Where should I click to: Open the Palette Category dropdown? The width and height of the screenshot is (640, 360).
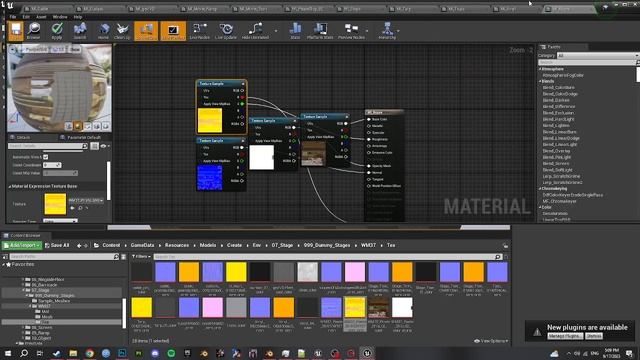597,56
